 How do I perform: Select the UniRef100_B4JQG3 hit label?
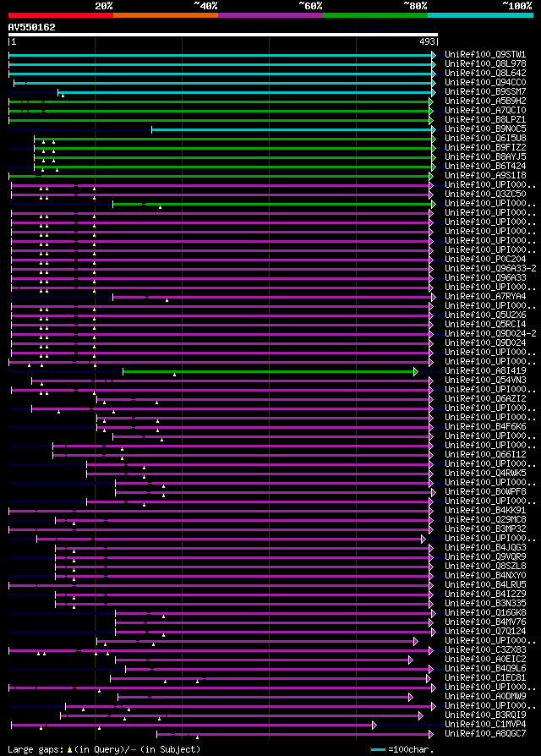coord(485,548)
